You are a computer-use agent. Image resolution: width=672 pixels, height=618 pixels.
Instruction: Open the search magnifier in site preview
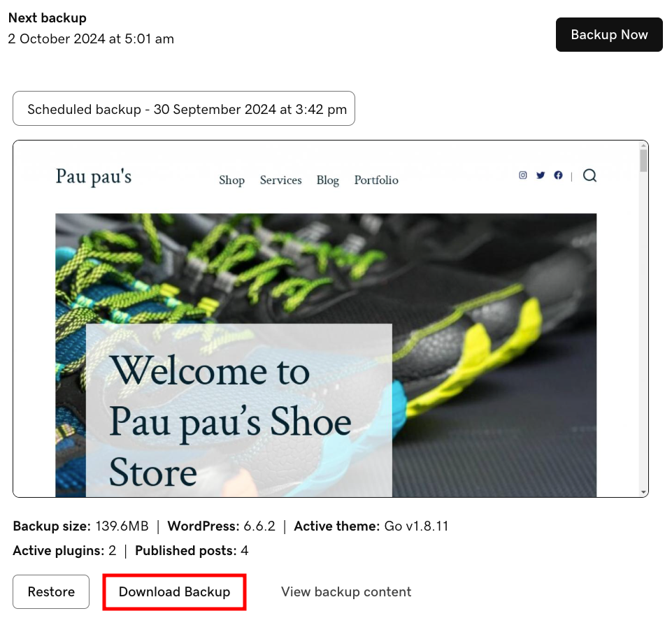tap(589, 175)
